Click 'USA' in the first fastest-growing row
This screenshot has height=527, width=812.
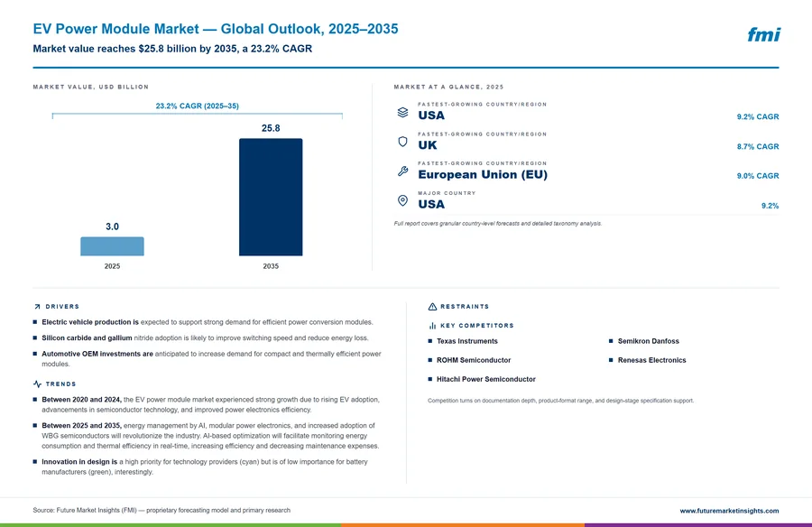click(431, 116)
